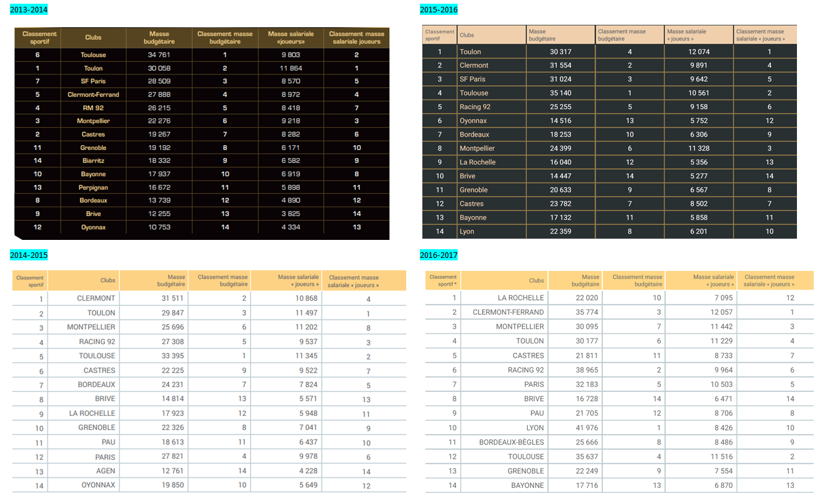Click the budget value 10 753
The image size is (823, 504).
point(159,227)
